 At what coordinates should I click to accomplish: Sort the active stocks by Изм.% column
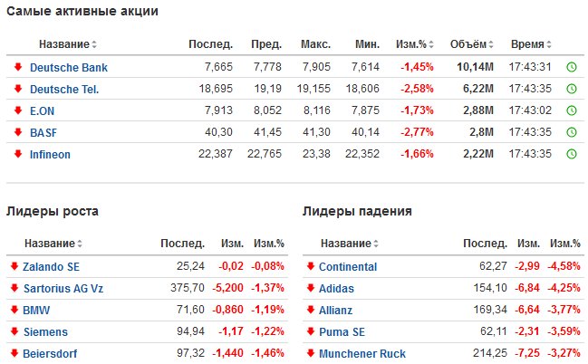[x=415, y=44]
